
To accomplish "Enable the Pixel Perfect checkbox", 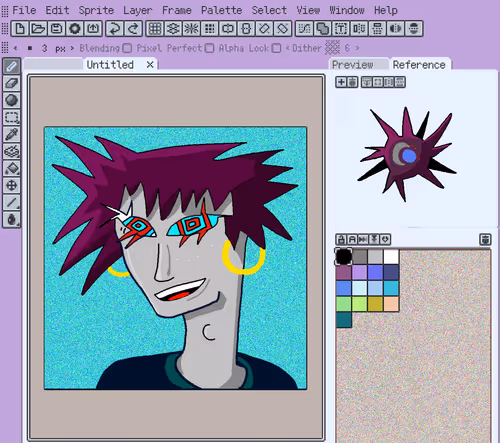I will click(x=209, y=48).
